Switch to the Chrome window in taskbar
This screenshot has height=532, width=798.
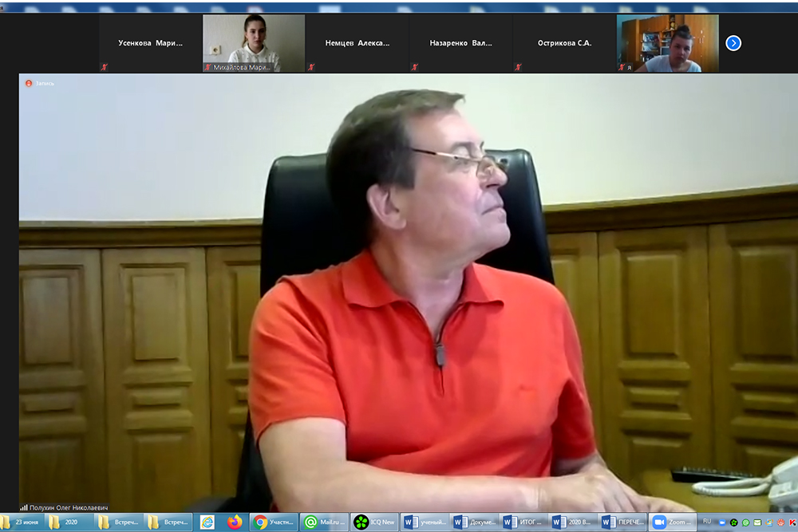(273, 522)
